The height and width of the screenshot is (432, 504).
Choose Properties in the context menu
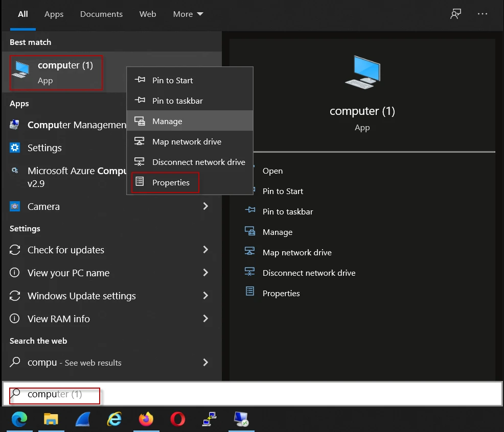click(x=190, y=182)
